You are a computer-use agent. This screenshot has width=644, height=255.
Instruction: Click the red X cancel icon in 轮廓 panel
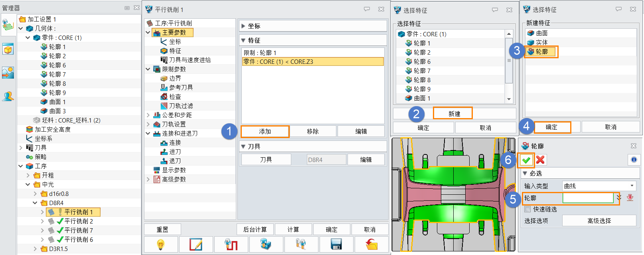click(x=540, y=160)
